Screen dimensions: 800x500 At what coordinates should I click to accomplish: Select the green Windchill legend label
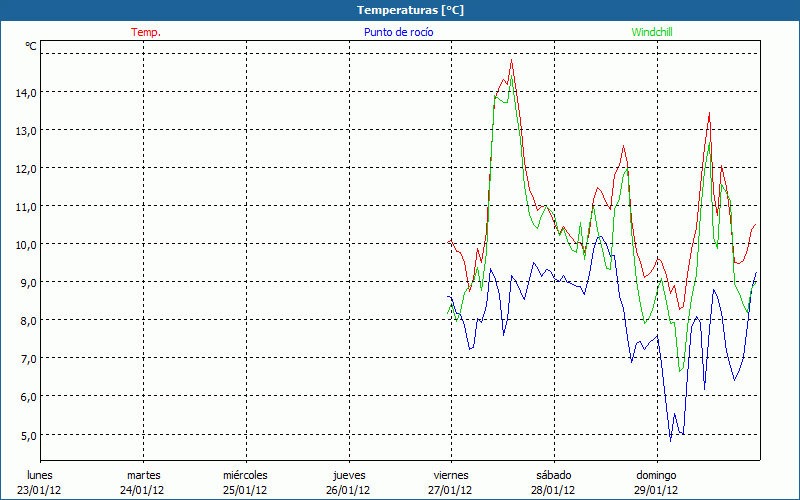tap(654, 32)
